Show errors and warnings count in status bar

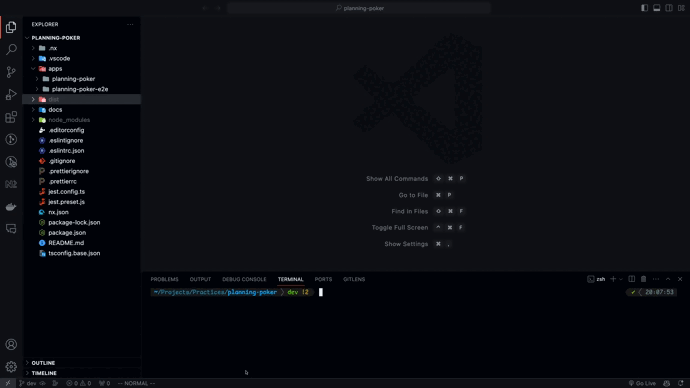79,383
